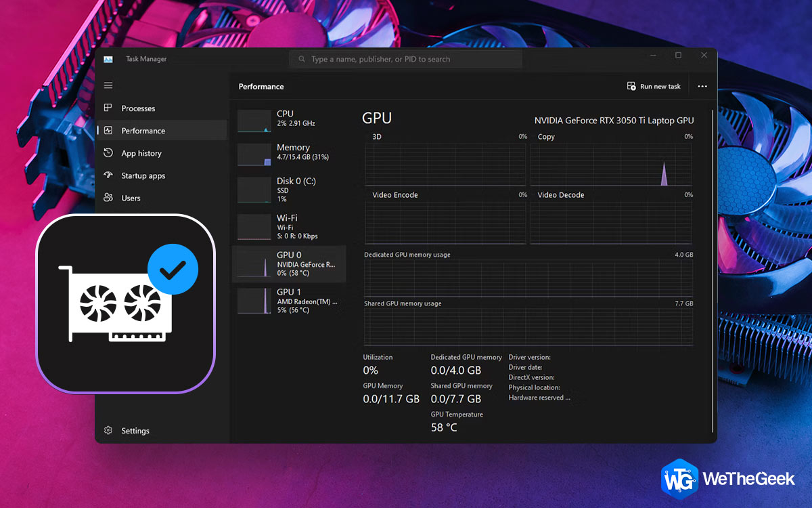Screen dimensions: 812x508
Task: Open the Video Decode engine dropdown
Action: coord(560,195)
